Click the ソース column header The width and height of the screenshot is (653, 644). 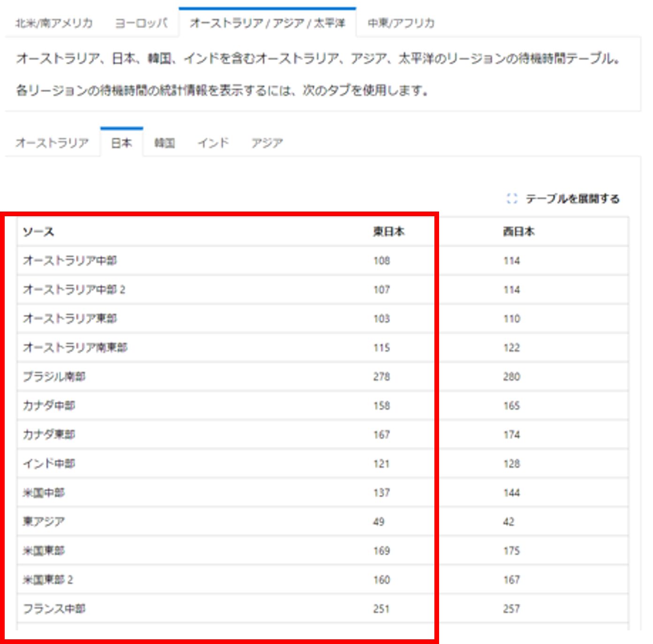[x=38, y=232]
